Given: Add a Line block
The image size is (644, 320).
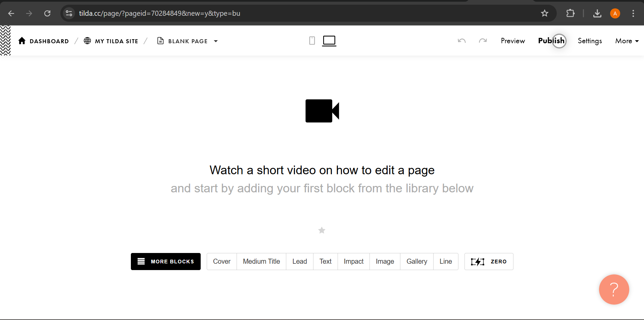Looking at the screenshot, I should [446, 261].
